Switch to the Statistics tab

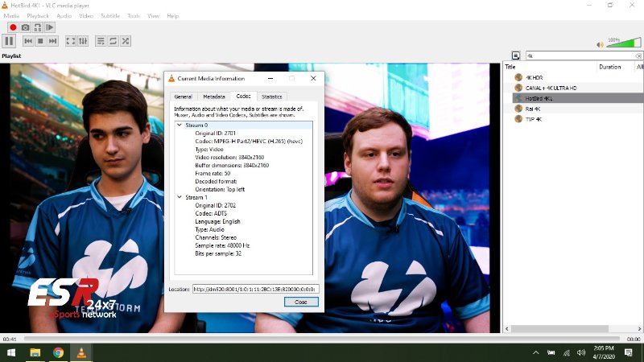(x=272, y=97)
